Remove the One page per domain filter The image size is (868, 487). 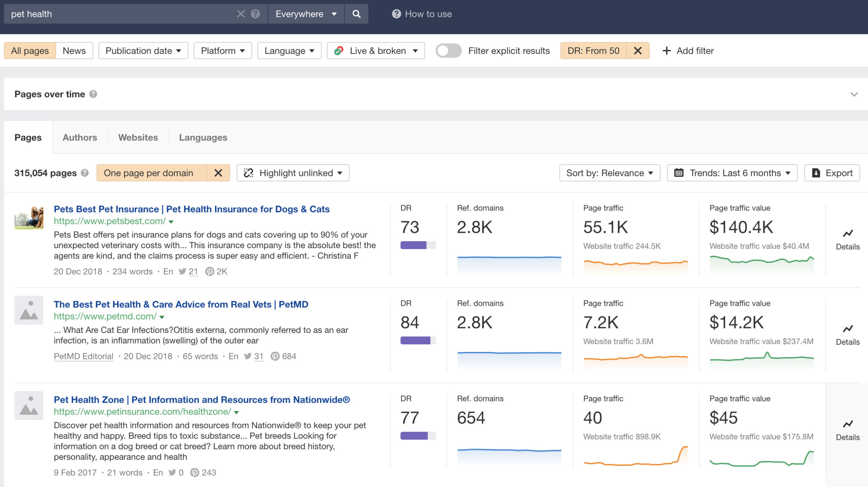pos(219,173)
